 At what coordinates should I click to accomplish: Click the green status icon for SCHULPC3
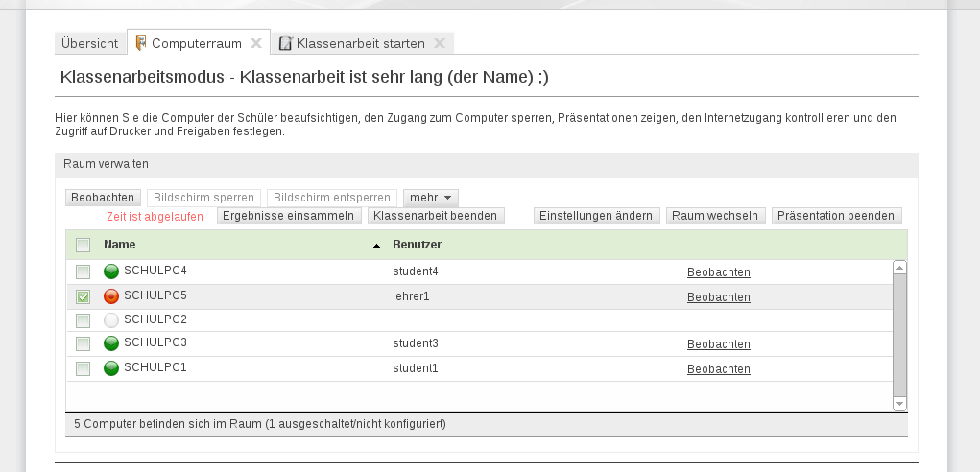[111, 343]
